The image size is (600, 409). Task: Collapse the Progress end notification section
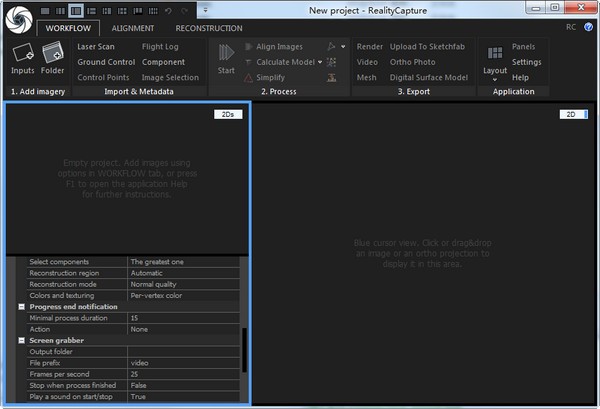pyautogui.click(x=21, y=306)
